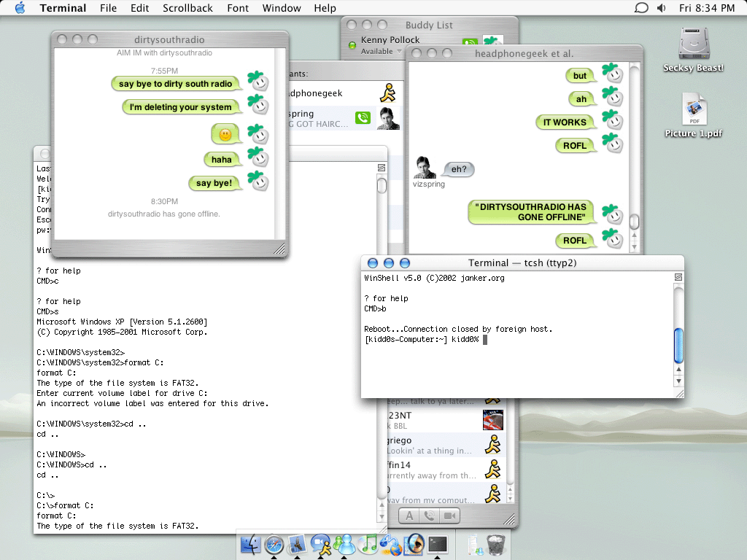Click the audio chat phone button in Buddy List
Image resolution: width=747 pixels, height=560 pixels.
point(429,516)
